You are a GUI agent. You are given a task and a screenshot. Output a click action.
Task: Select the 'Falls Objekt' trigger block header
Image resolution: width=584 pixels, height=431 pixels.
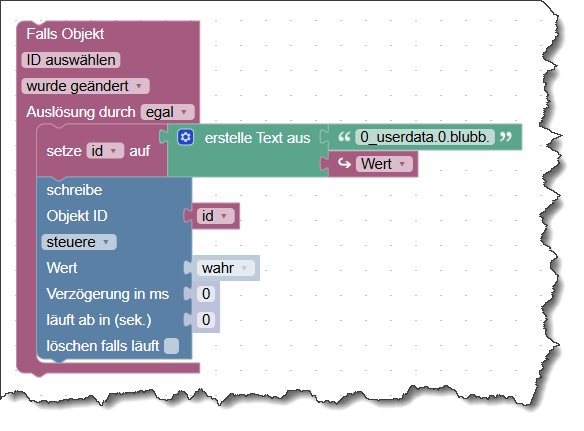[65, 34]
